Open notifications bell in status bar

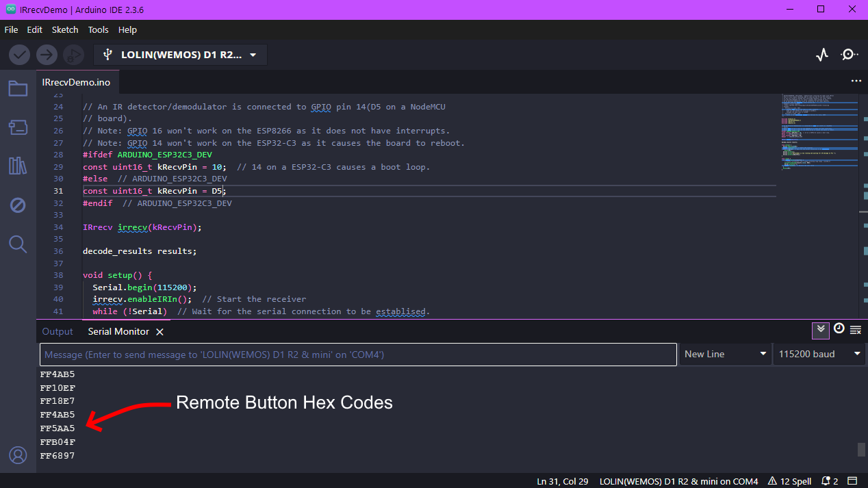tap(830, 481)
